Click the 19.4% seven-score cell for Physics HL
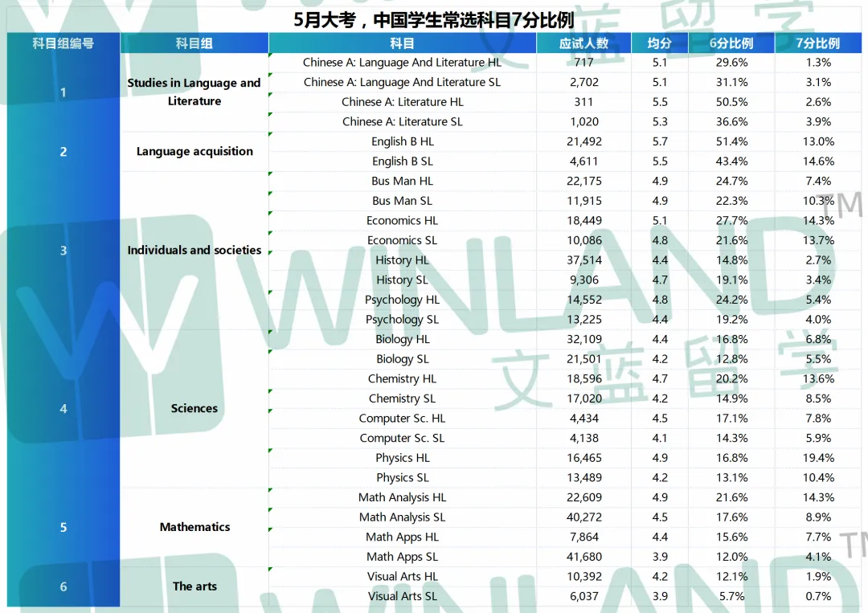 [x=818, y=458]
